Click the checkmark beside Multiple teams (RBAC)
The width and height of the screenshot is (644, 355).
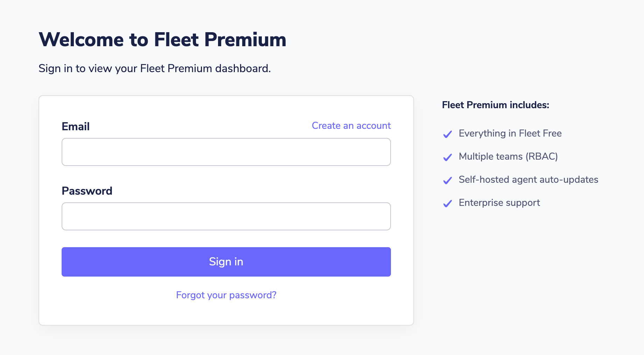pos(448,157)
